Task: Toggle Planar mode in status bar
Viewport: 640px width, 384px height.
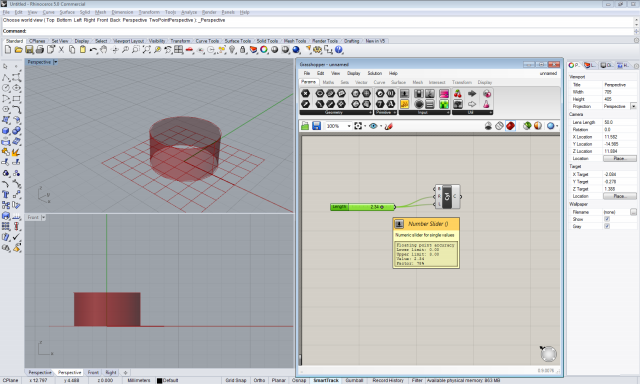Action: click(x=278, y=380)
